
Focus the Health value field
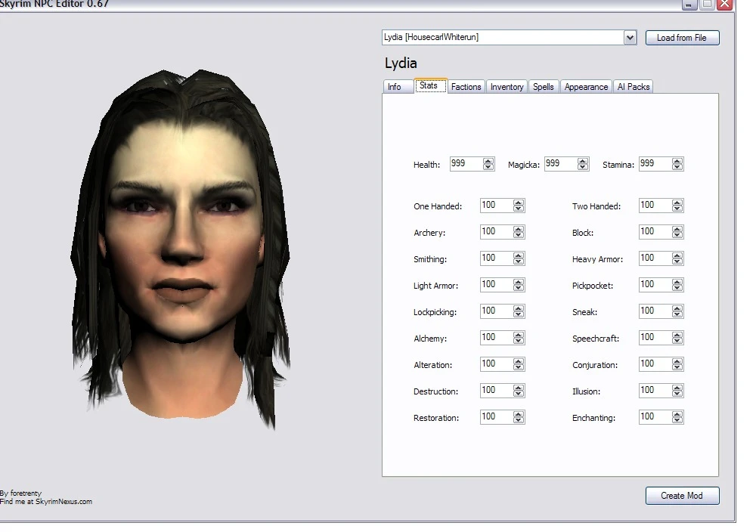(466, 164)
